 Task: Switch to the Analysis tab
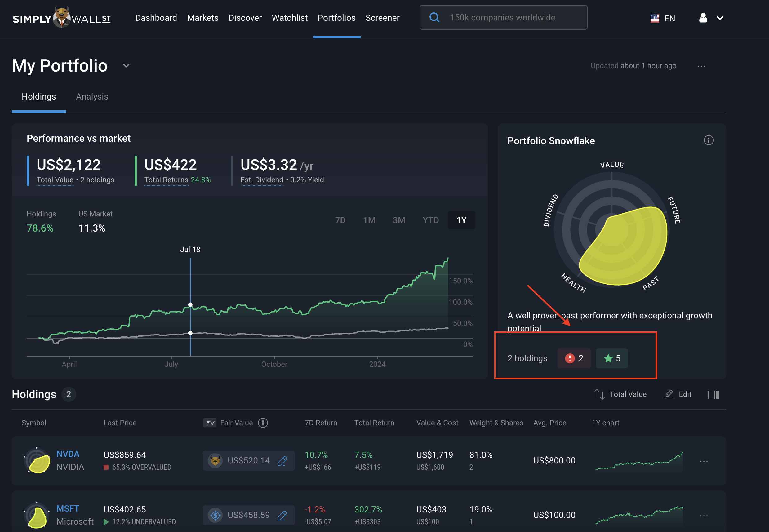pyautogui.click(x=92, y=97)
